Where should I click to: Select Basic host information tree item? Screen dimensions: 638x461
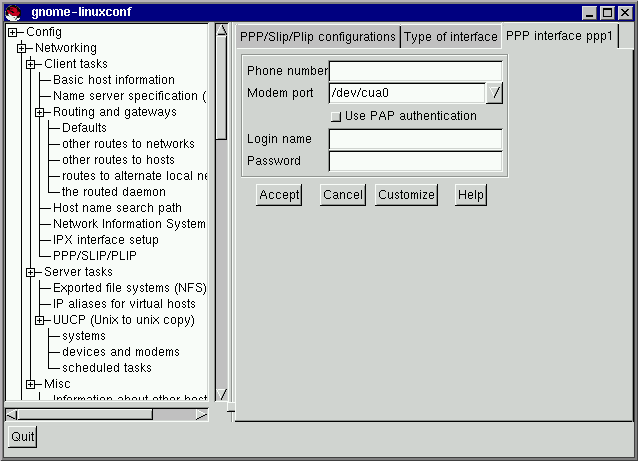113,80
